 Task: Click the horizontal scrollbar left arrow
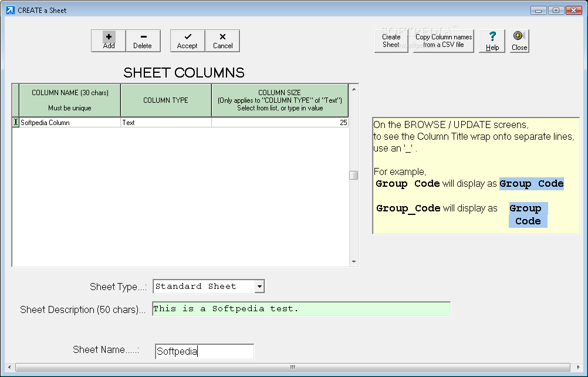9,367
